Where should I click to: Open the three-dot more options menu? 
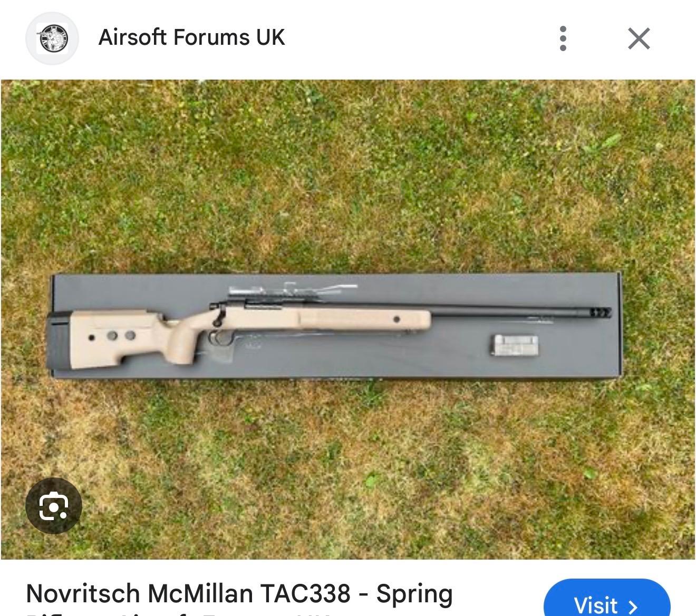(563, 38)
